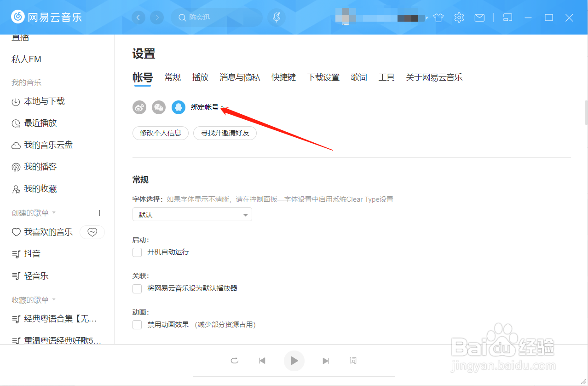Click 寻找并邀请好友 button
Viewport: 588px width, 386px height.
pos(225,133)
